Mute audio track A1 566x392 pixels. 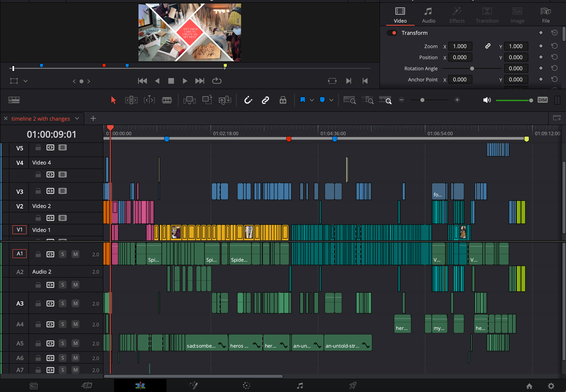[75, 254]
